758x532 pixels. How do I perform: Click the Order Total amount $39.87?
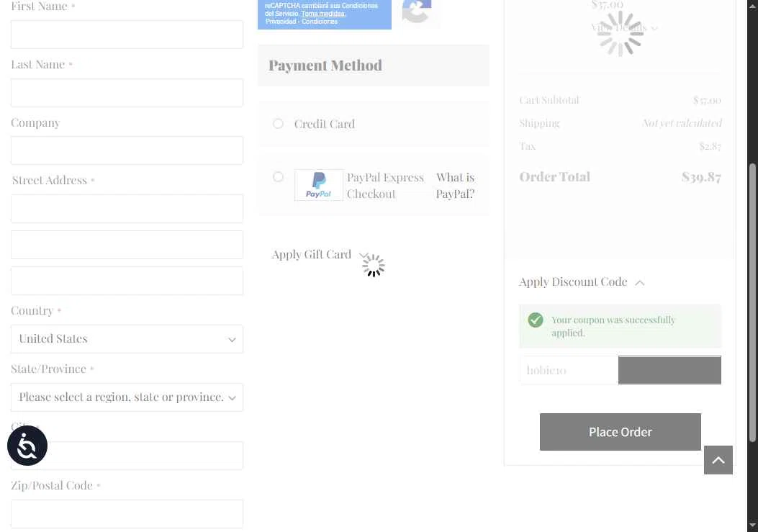tap(701, 177)
